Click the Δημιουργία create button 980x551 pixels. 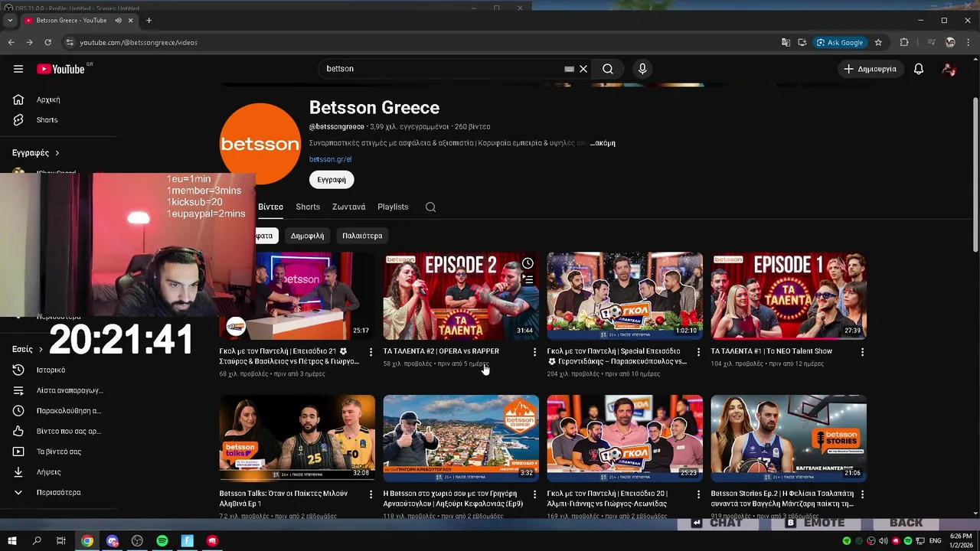coord(870,69)
